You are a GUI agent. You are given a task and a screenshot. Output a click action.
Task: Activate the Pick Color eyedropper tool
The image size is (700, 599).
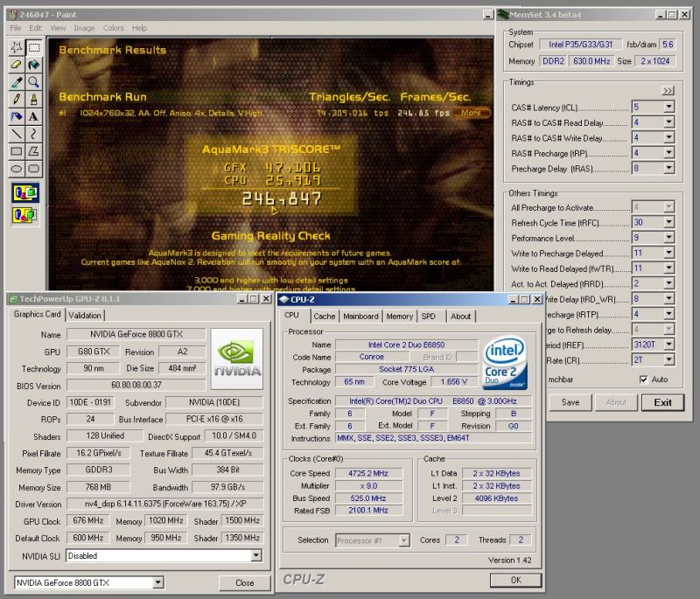click(17, 81)
